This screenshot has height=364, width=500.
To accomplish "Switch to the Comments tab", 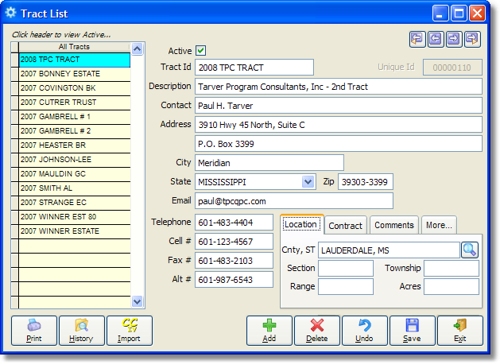I will click(394, 225).
